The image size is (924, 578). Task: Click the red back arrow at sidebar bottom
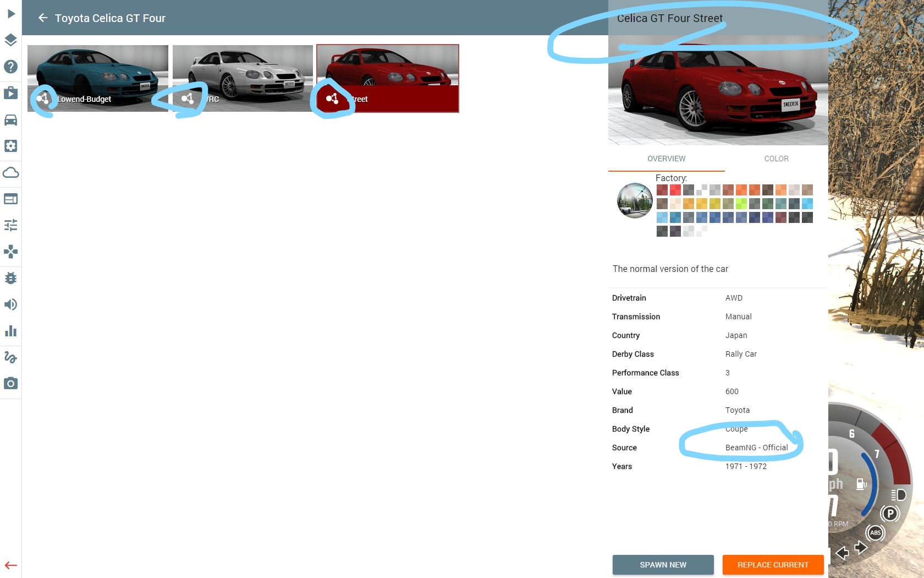pos(10,565)
